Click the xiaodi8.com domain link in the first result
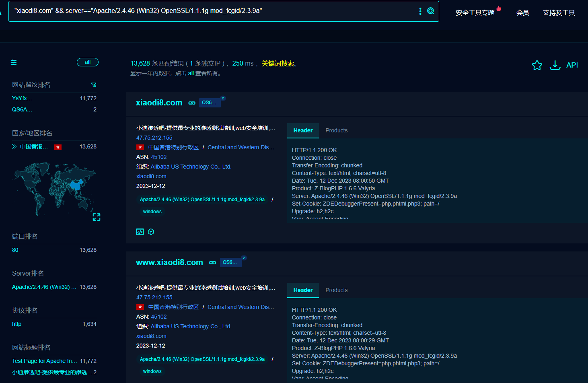 tap(151, 176)
